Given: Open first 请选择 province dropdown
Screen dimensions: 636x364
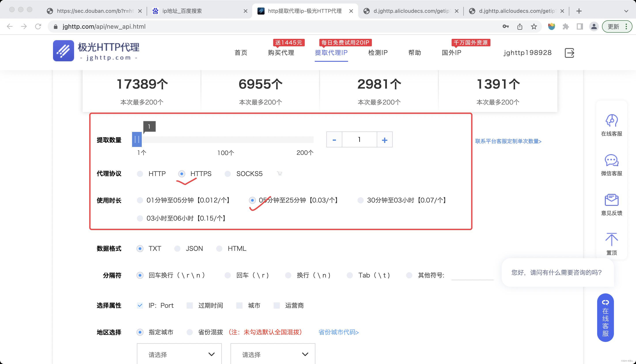Looking at the screenshot, I should tap(179, 354).
